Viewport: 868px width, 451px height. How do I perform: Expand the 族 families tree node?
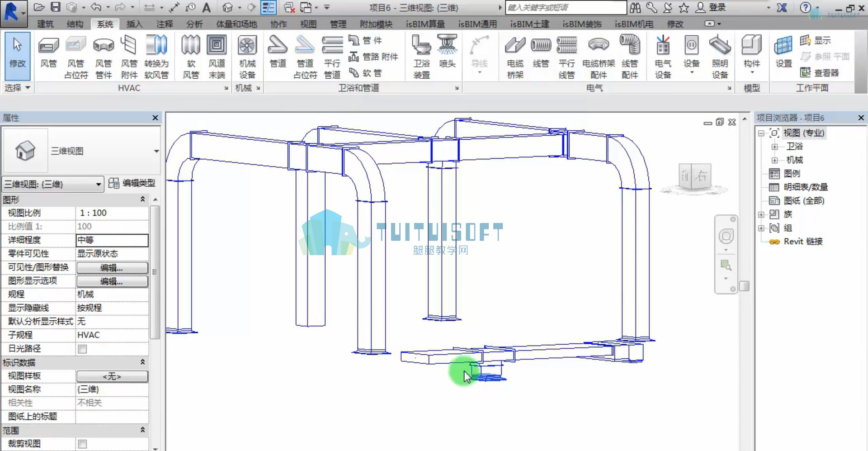[761, 214]
